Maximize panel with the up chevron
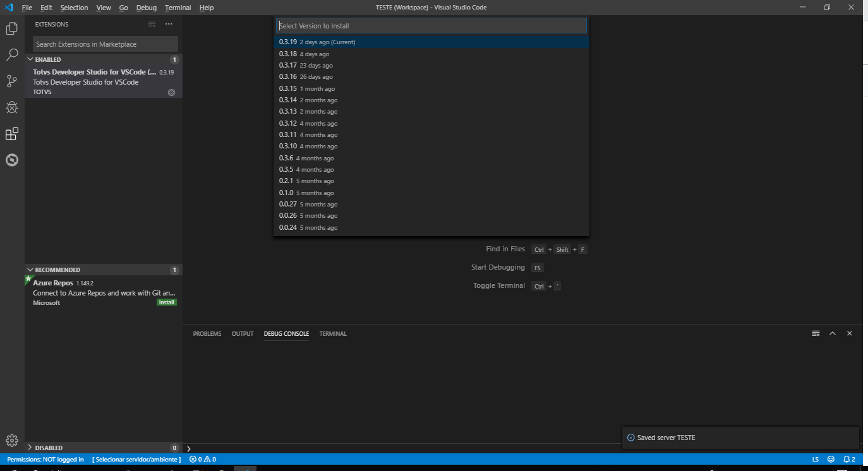 (x=833, y=333)
